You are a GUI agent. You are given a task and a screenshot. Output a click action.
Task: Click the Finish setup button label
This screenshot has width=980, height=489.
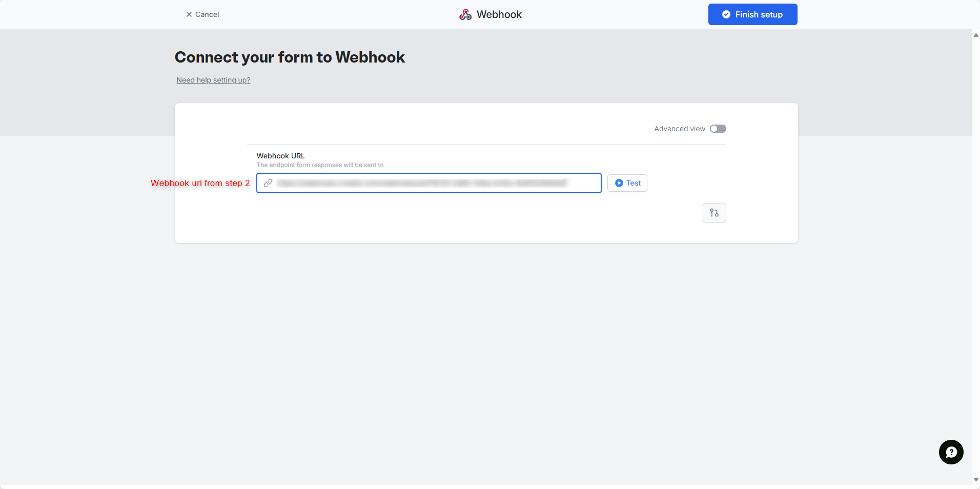[x=759, y=14]
